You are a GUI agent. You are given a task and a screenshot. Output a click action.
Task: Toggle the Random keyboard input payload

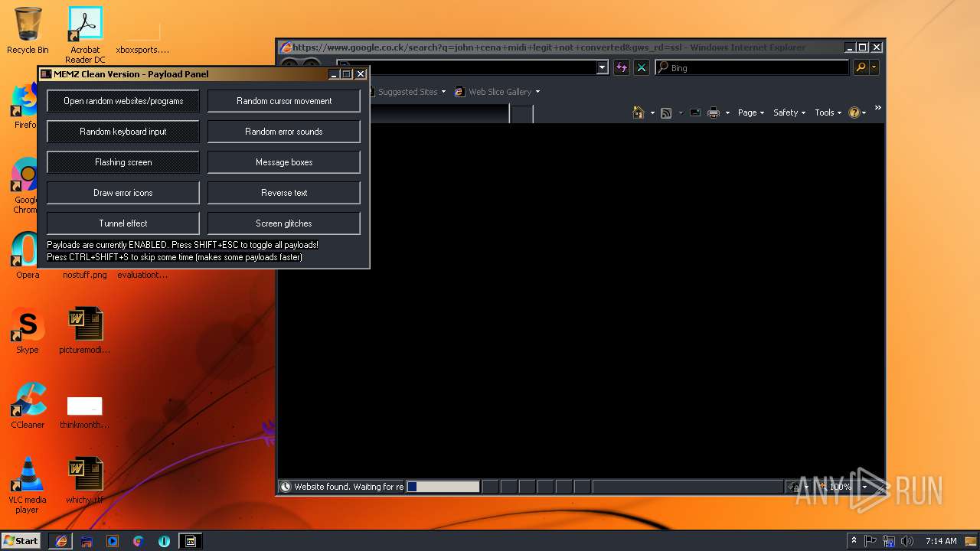123,132
